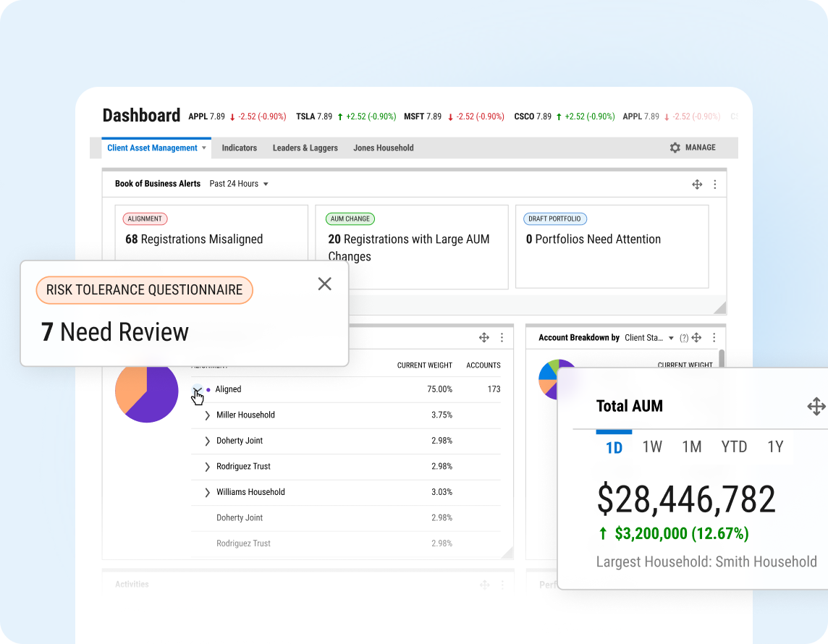Viewport: 828px width, 644px height.
Task: Open alignment panel kebab menu
Action: [x=502, y=338]
